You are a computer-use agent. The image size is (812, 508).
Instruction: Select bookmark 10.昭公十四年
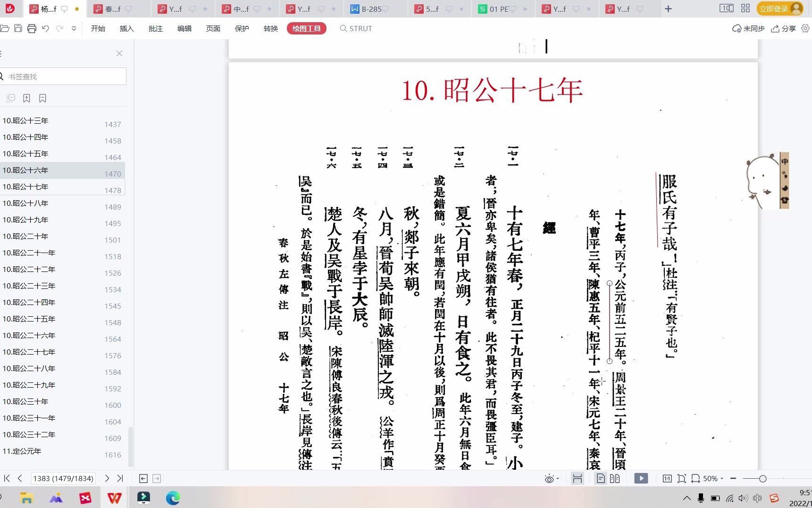tap(62, 137)
